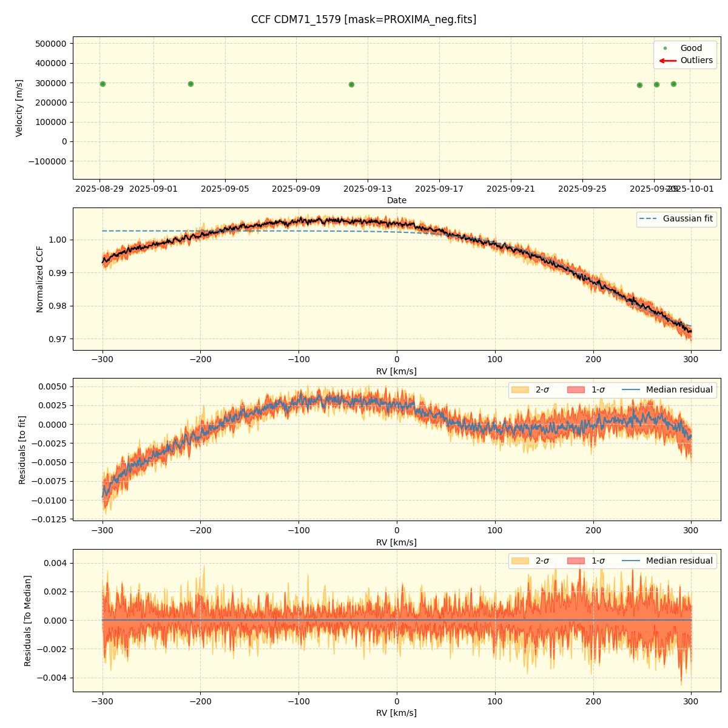Click the green Good marker in the legend

pos(665,49)
